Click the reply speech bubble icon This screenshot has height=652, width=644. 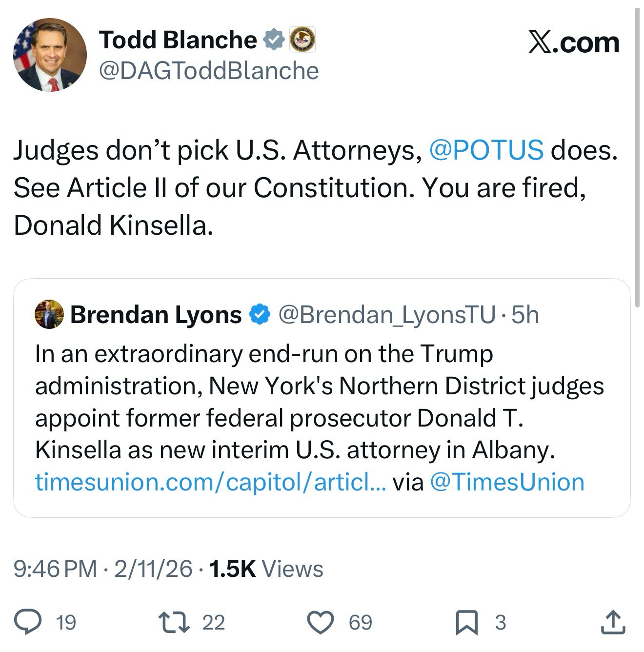(28, 622)
